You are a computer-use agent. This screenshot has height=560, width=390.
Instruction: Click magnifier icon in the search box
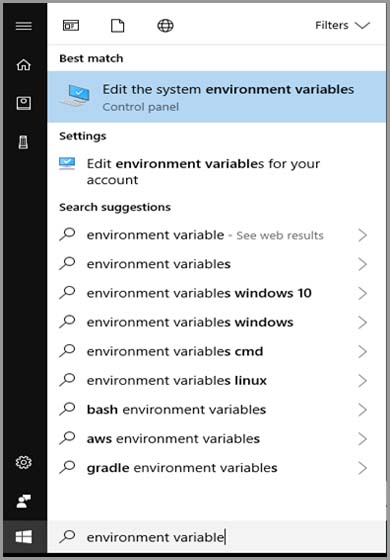(x=67, y=536)
